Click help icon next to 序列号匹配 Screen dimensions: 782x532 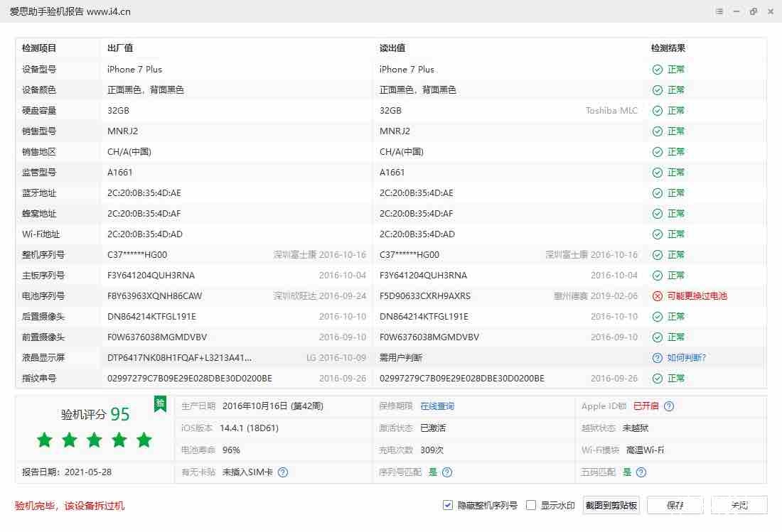click(x=447, y=472)
